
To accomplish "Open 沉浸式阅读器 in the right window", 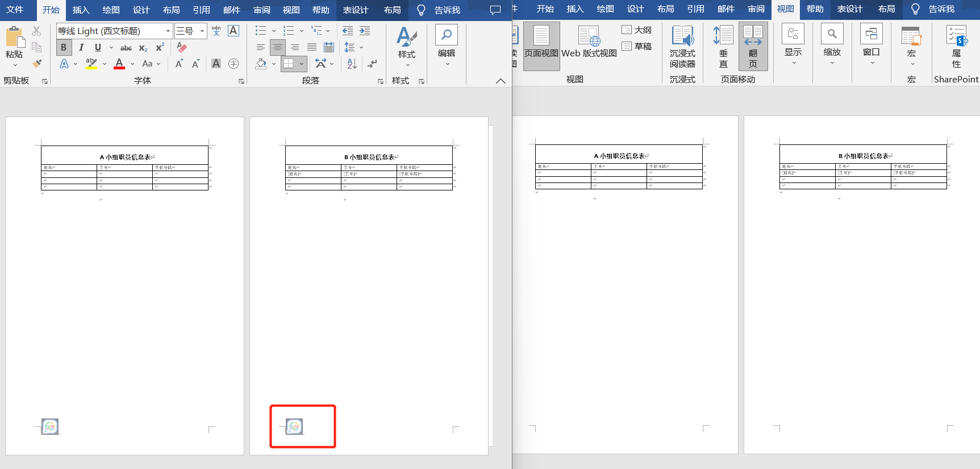I will 682,47.
